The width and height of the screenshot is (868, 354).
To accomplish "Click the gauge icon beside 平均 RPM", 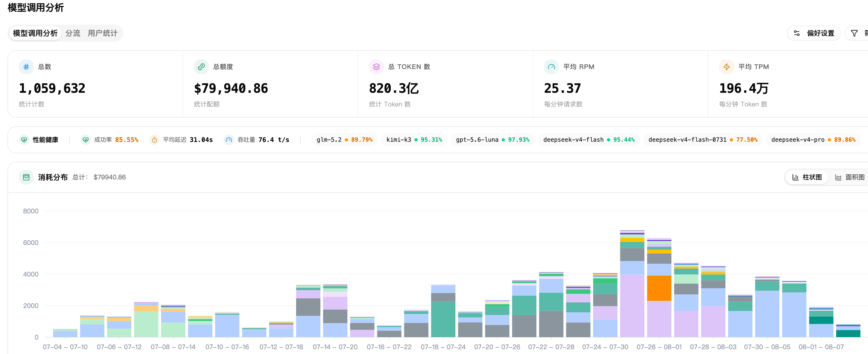I will click(x=551, y=67).
